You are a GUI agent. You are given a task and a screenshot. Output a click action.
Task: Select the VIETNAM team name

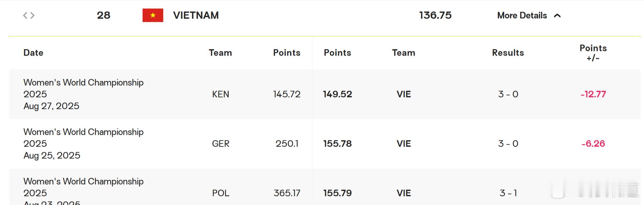(x=196, y=15)
